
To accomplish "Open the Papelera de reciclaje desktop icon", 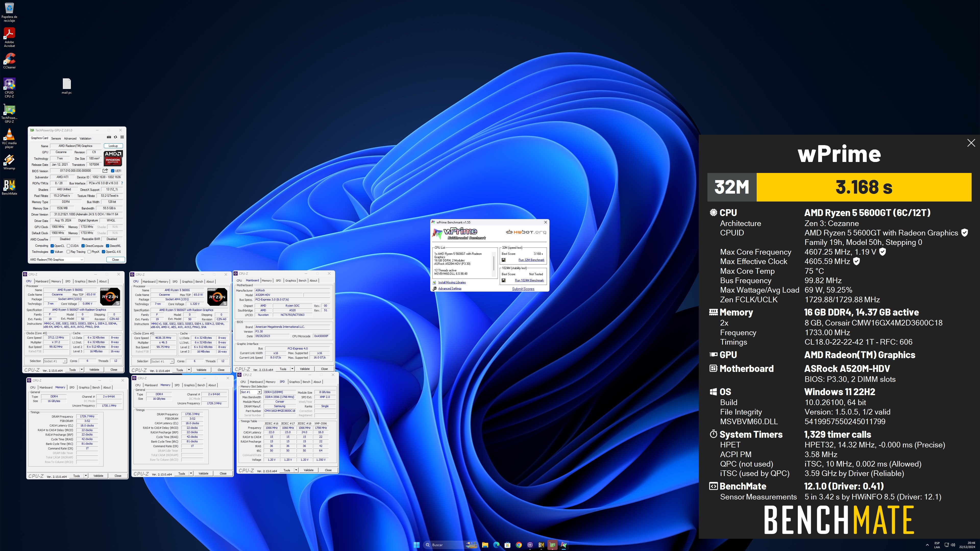I will tap(9, 12).
